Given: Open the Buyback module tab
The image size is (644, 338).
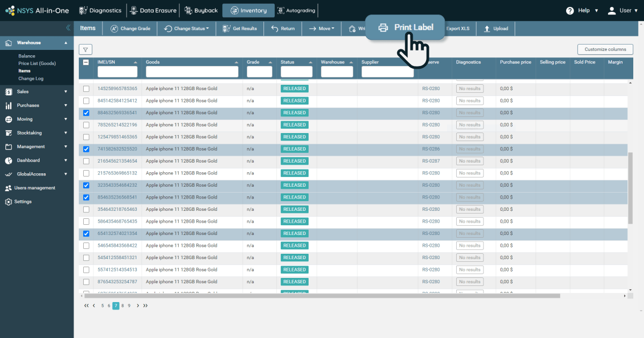Looking at the screenshot, I should [201, 10].
